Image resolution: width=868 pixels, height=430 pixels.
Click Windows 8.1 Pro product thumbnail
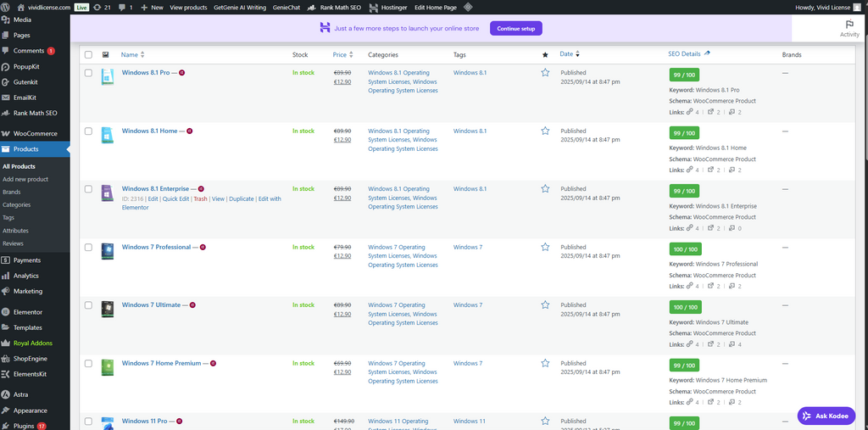tap(108, 77)
